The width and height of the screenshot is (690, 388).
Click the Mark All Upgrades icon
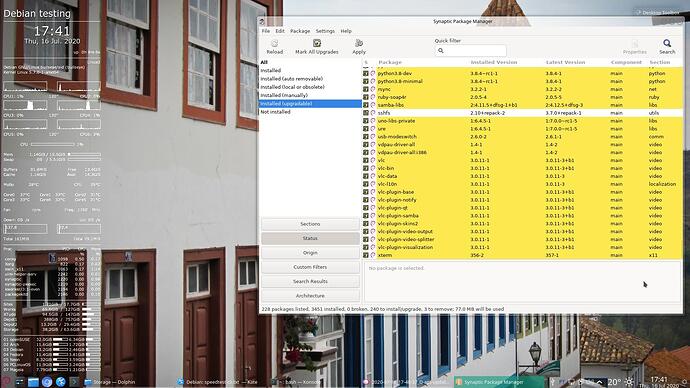click(x=316, y=43)
